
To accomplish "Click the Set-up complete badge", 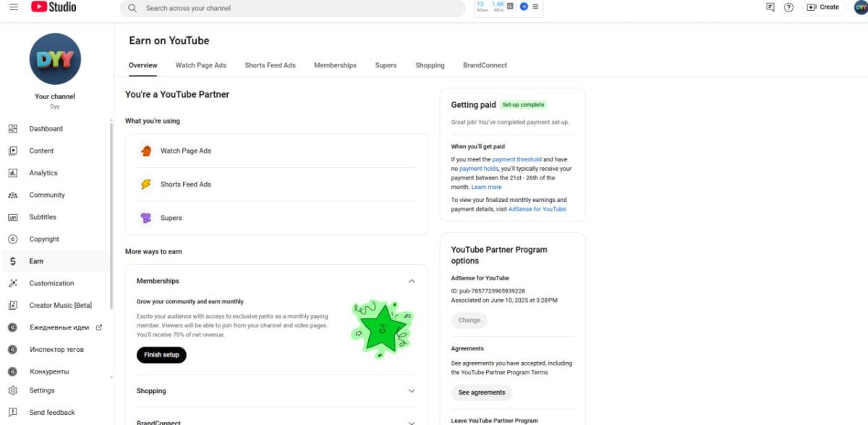I will click(x=524, y=105).
